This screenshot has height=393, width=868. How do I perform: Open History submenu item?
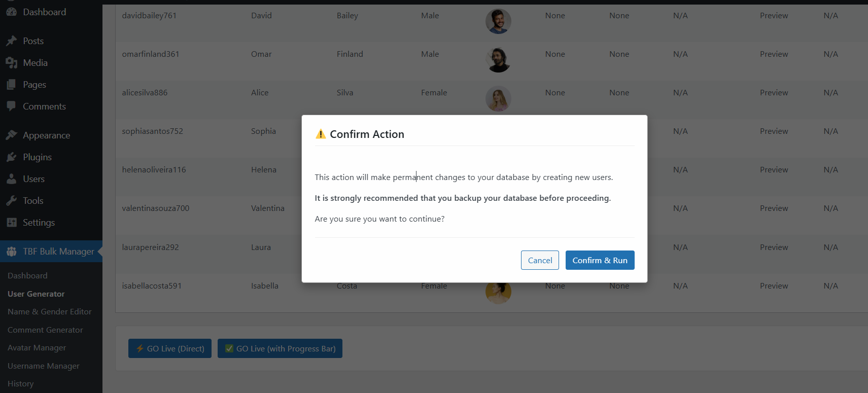21,384
